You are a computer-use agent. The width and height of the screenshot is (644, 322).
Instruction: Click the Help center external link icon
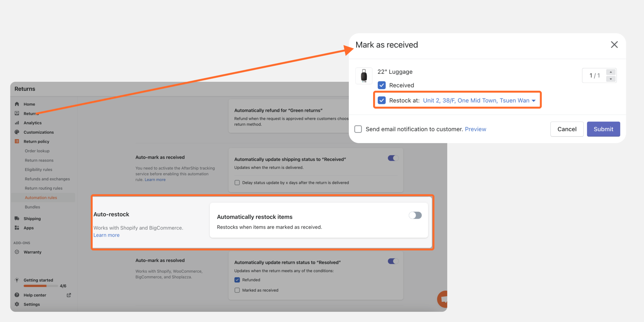69,295
